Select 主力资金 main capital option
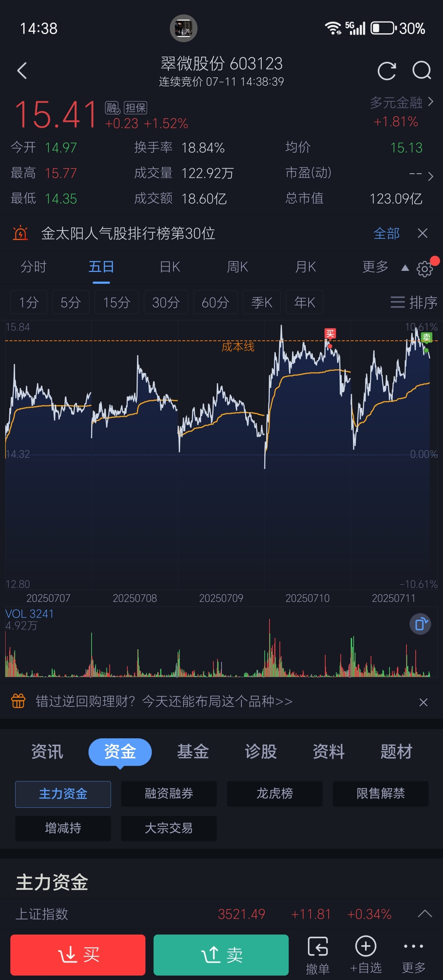This screenshot has width=443, height=980. 63,794
